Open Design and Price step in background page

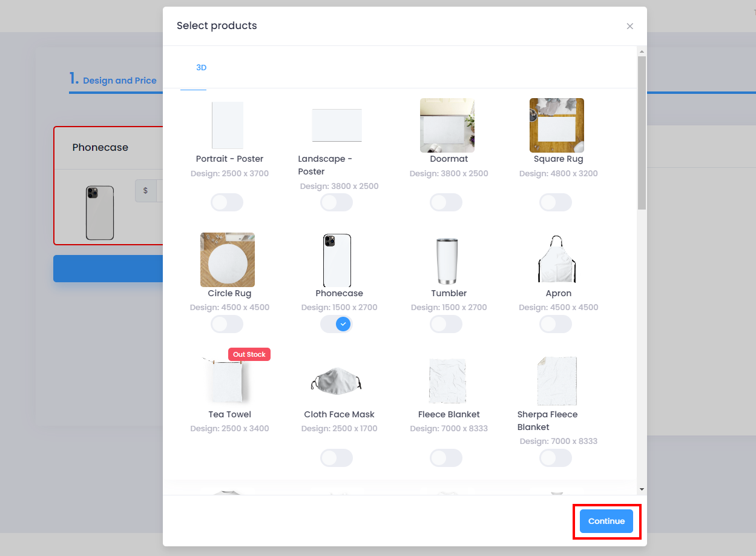113,79
